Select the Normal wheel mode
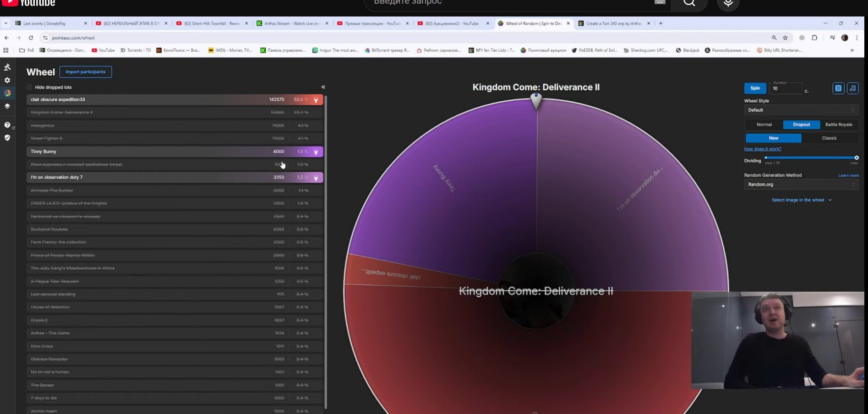This screenshot has width=868, height=414. click(x=764, y=125)
